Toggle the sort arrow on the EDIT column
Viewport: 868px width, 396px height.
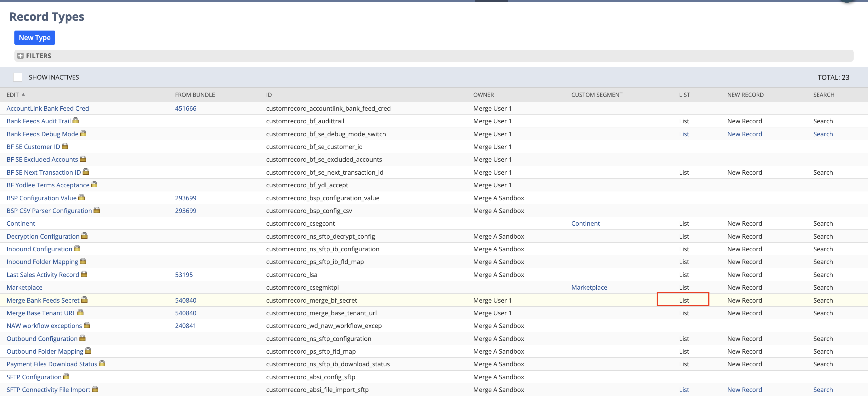tap(23, 95)
